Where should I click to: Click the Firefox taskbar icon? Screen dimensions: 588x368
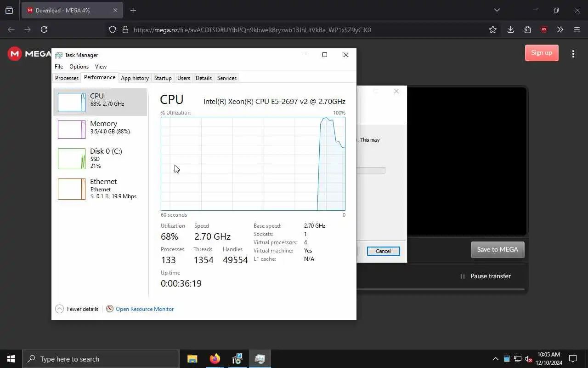(215, 359)
